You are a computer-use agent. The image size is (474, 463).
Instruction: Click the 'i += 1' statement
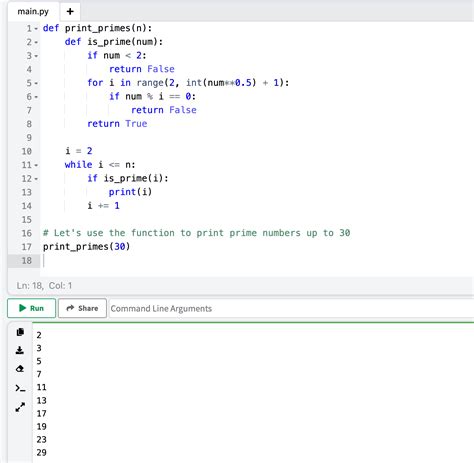click(x=103, y=206)
